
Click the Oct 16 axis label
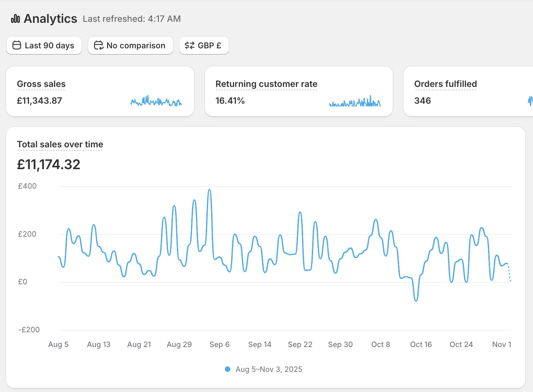click(421, 344)
